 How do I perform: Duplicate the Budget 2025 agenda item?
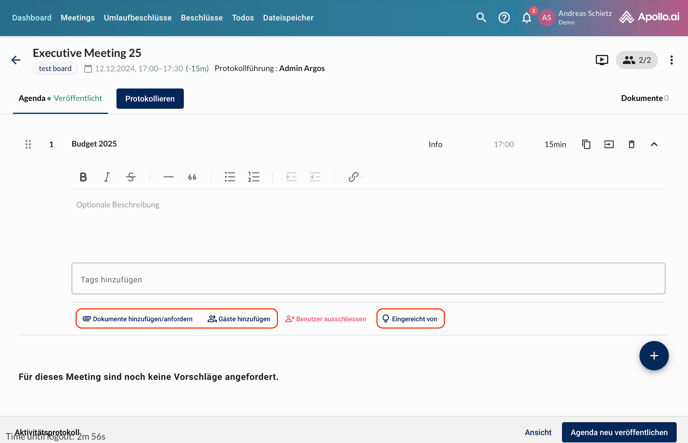[x=586, y=144]
